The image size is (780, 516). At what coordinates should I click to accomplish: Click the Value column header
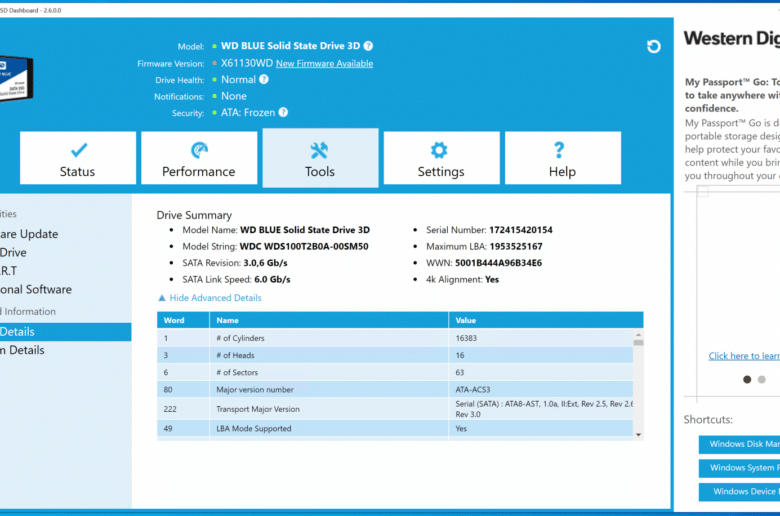click(546, 320)
